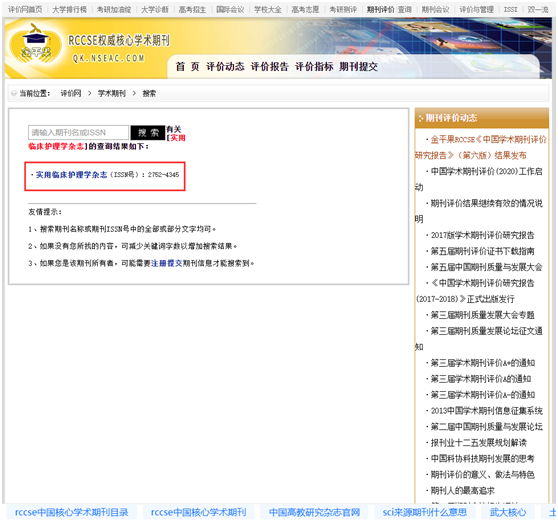Open 第三届学术期刊评价A的通知 link

pos(481,379)
